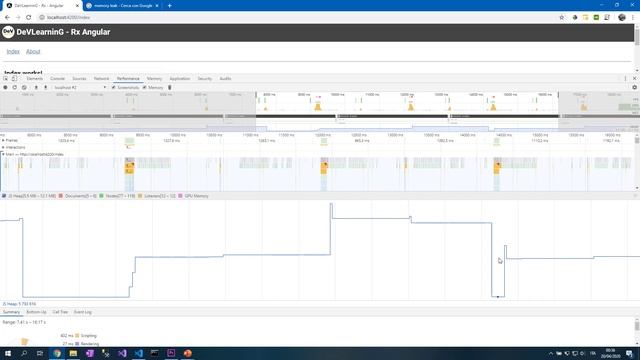640x360 pixels.
Task: Select the Performance tab
Action: (x=128, y=78)
